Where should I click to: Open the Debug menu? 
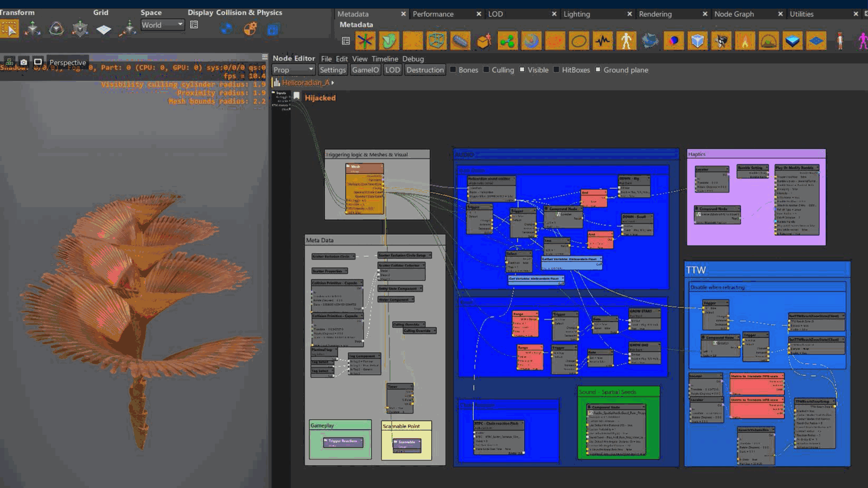pyautogui.click(x=413, y=59)
